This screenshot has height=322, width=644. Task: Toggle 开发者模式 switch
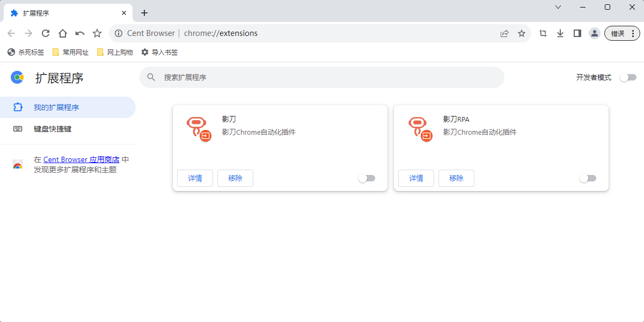[x=628, y=77]
